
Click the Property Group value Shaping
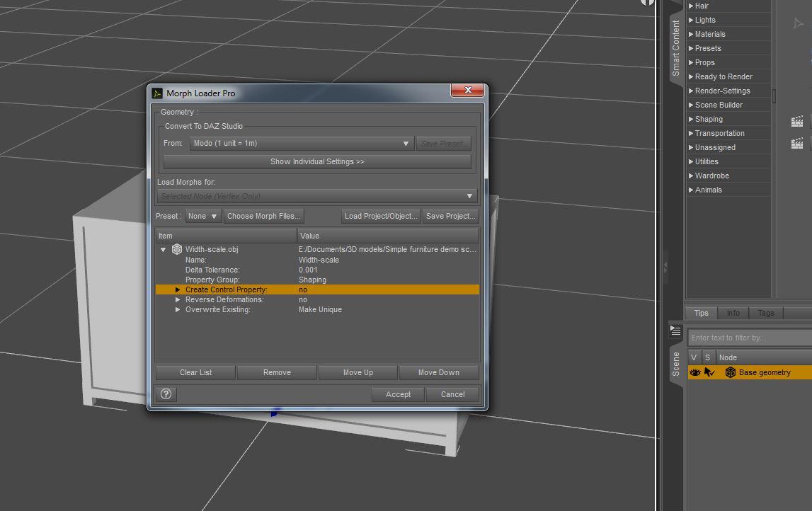click(x=313, y=280)
